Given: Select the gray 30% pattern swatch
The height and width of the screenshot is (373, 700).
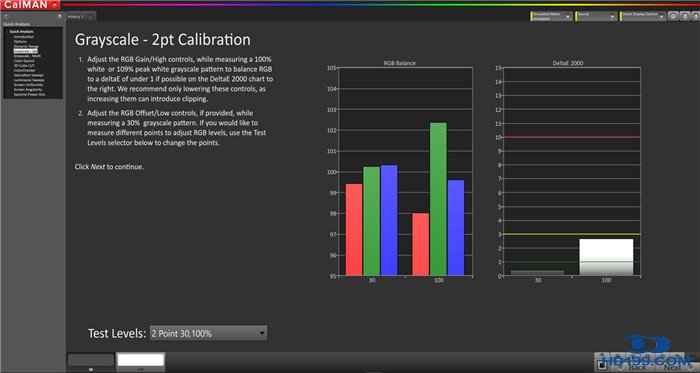Looking at the screenshot, I should (91, 360).
